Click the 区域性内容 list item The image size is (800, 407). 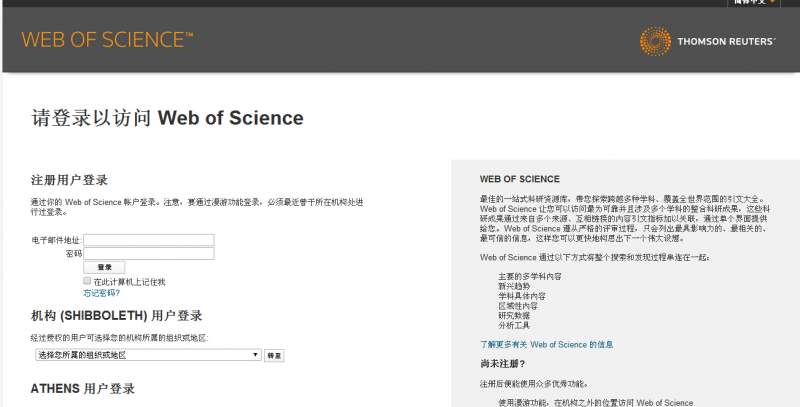tap(518, 306)
